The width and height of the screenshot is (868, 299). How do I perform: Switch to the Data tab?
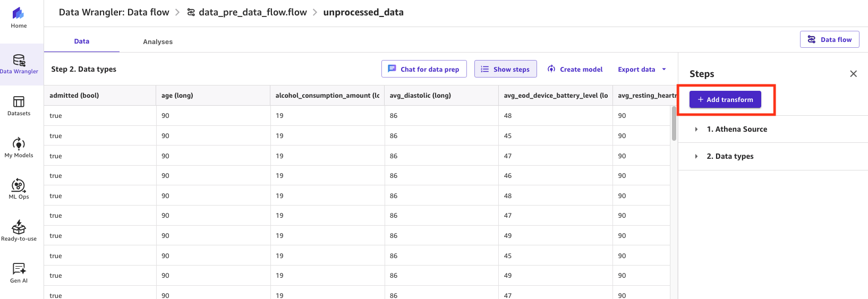tap(82, 41)
